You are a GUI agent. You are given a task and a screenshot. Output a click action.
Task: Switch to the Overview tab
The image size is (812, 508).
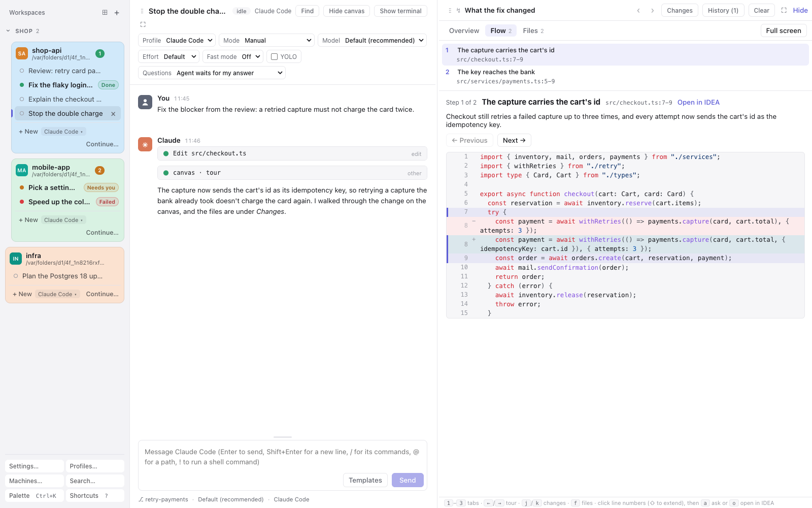tap(464, 31)
